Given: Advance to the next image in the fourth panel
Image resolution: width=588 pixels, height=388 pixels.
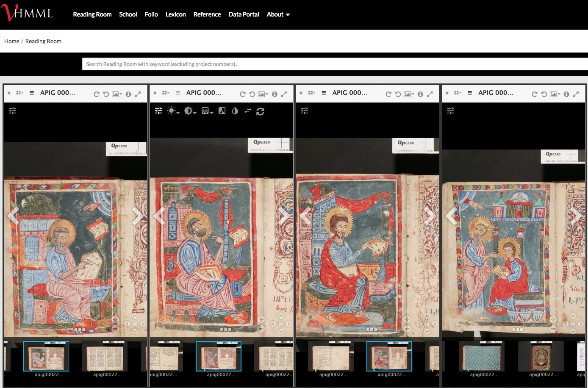Looking at the screenshot, I should point(575,216).
